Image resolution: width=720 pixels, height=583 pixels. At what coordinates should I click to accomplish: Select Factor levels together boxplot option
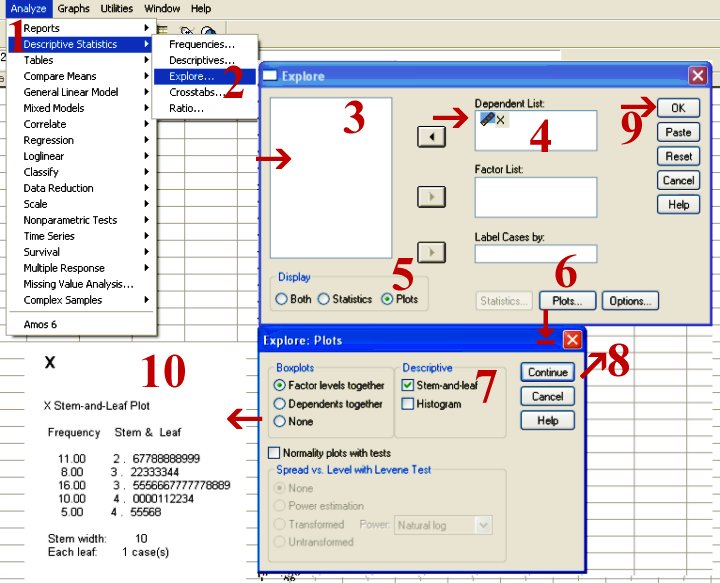point(329,386)
